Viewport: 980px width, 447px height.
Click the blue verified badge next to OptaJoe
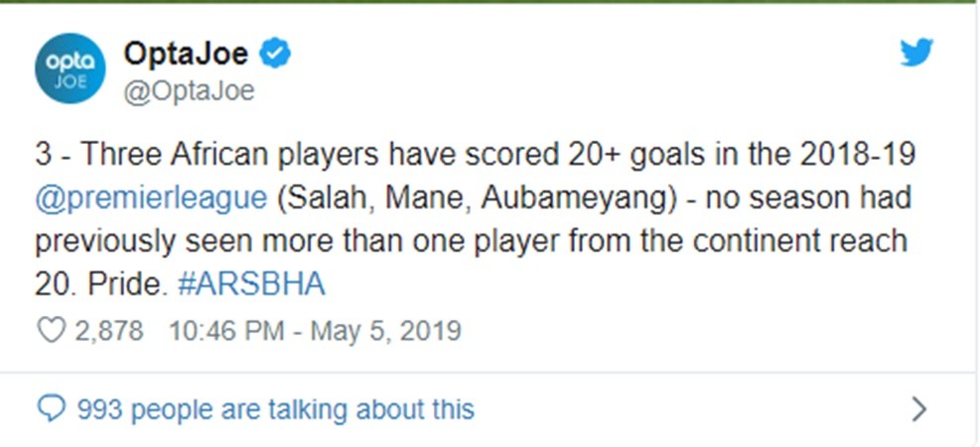275,53
